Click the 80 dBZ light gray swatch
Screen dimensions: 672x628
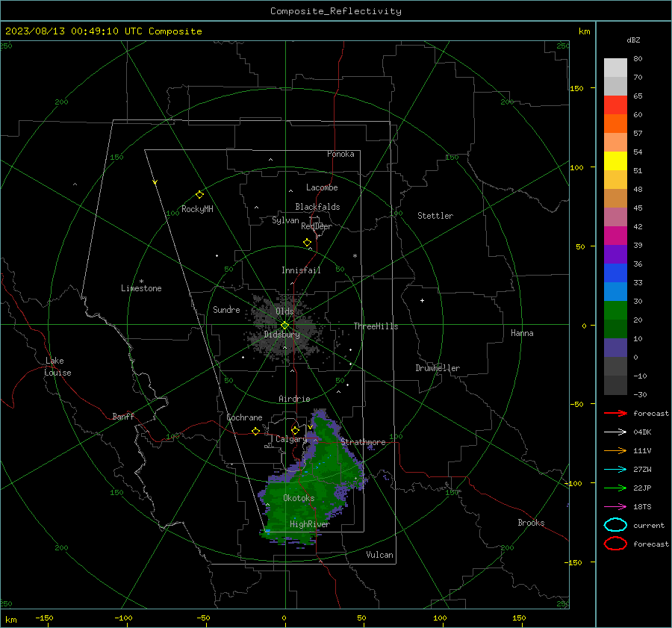coord(615,68)
